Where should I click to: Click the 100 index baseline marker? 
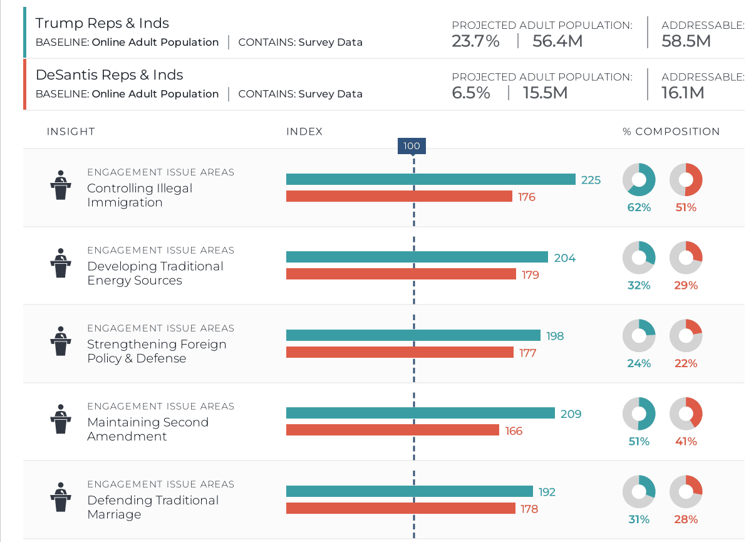coord(412,146)
